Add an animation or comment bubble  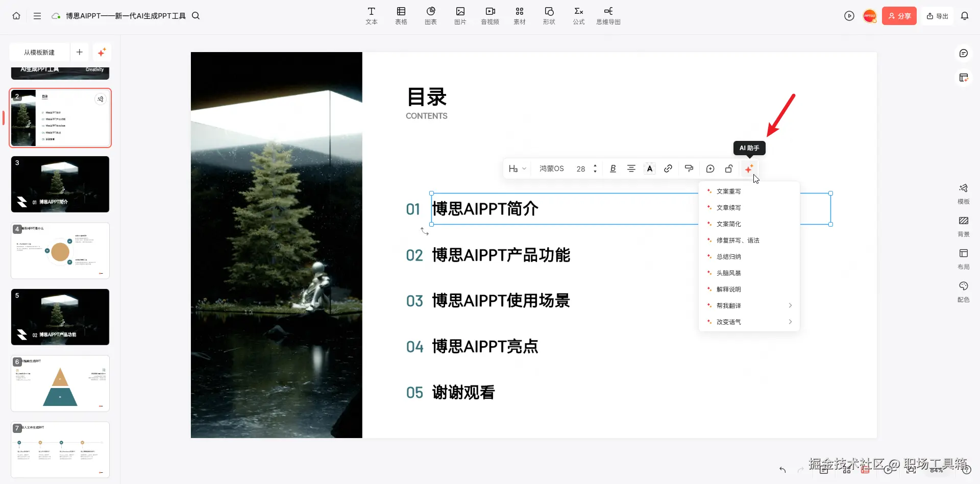pyautogui.click(x=710, y=168)
